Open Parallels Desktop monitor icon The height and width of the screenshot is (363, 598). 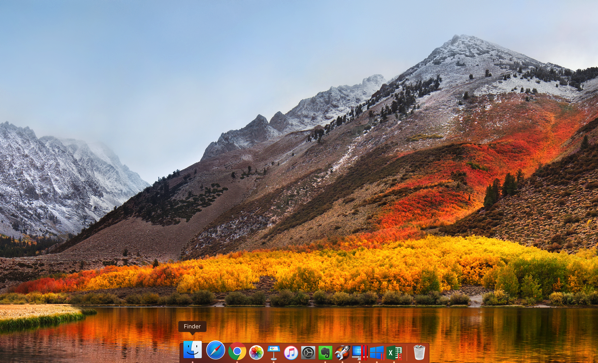point(360,353)
